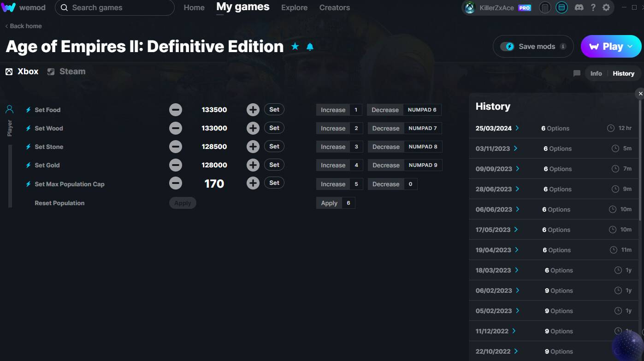Open Discord via the header icon
The width and height of the screenshot is (644, 361).
pyautogui.click(x=579, y=7)
